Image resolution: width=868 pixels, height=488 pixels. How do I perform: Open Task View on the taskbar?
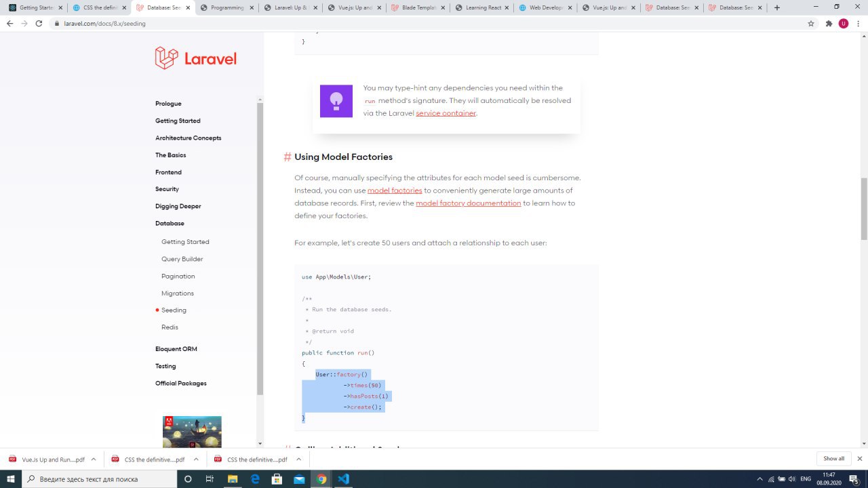pyautogui.click(x=210, y=479)
